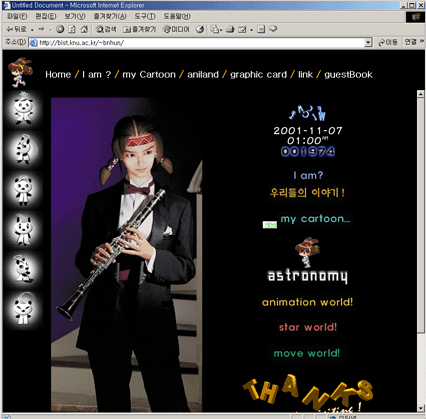Image resolution: width=426 pixels, height=419 pixels.
Task: Click the vertical scrollbar thumb
Action: [x=421, y=215]
